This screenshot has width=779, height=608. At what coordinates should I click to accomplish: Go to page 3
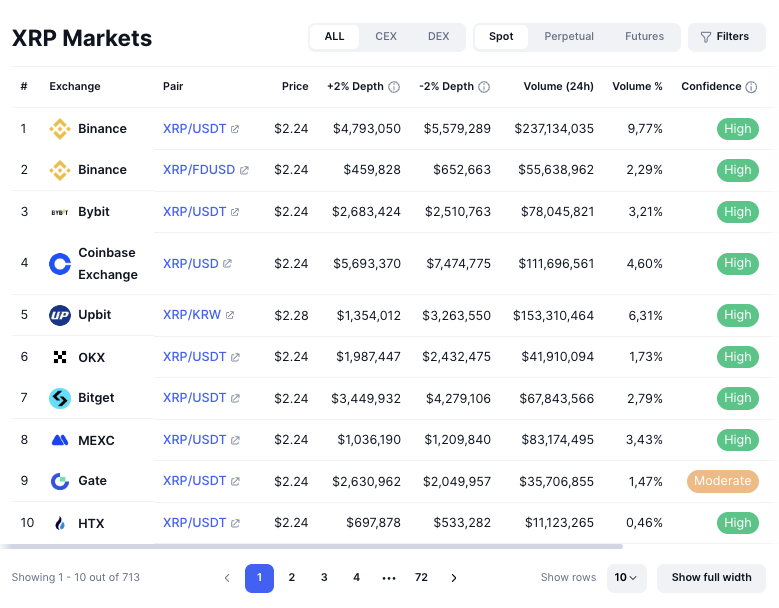tap(324, 578)
